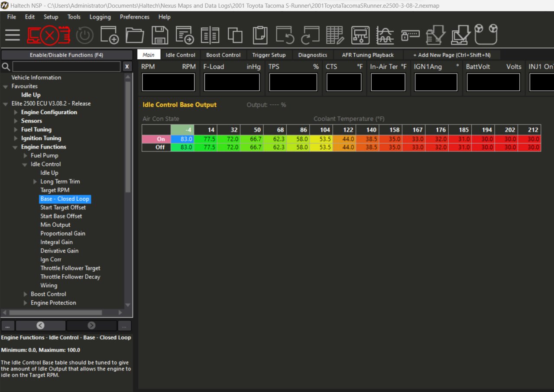This screenshot has height=392, width=554.
Task: Click + Add New Page tab
Action: pyautogui.click(x=452, y=55)
